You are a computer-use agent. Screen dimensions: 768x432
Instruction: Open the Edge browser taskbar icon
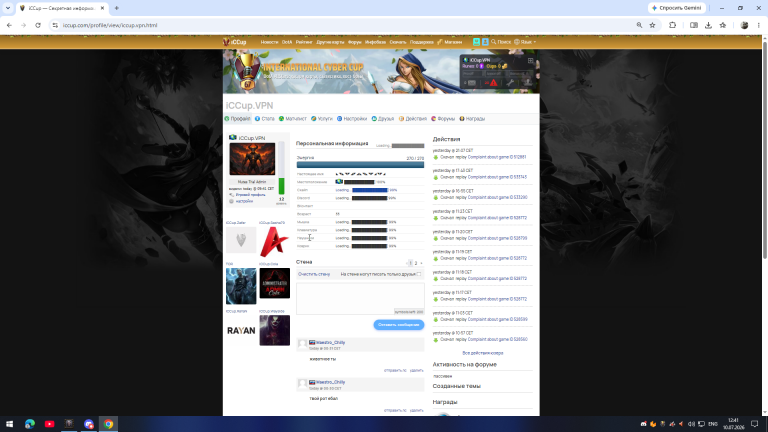pos(30,424)
